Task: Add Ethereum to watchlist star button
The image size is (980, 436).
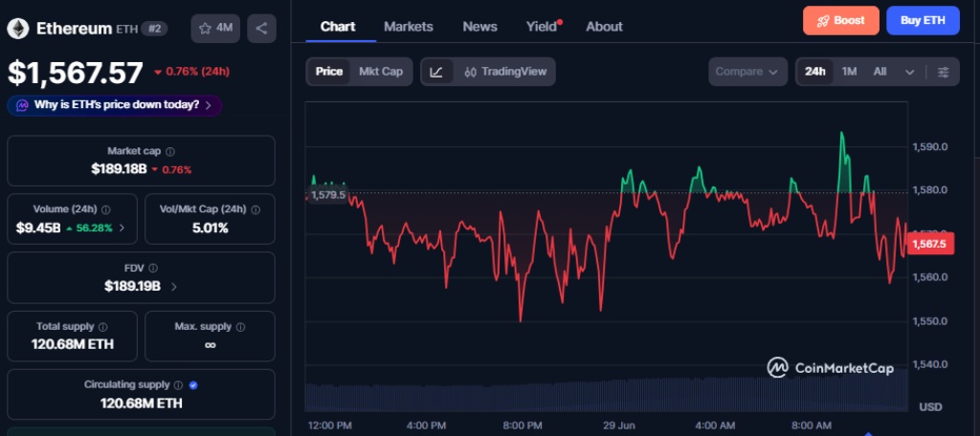Action: pos(215,28)
